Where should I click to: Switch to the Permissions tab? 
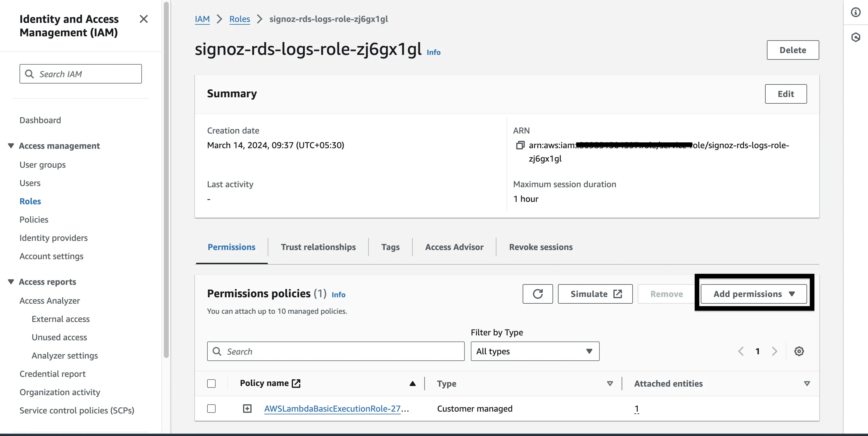pos(231,247)
